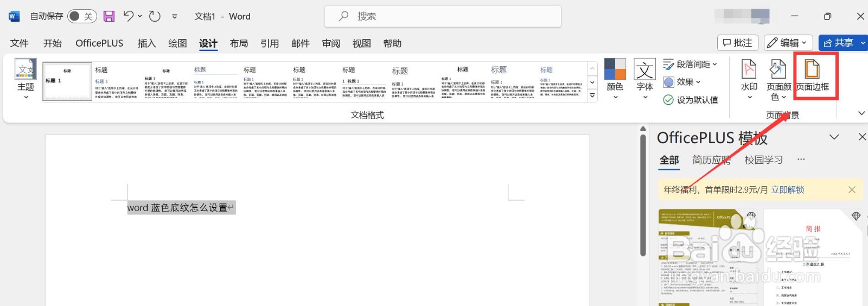Click style gallery next row arrow
868x306 pixels.
pyautogui.click(x=592, y=82)
